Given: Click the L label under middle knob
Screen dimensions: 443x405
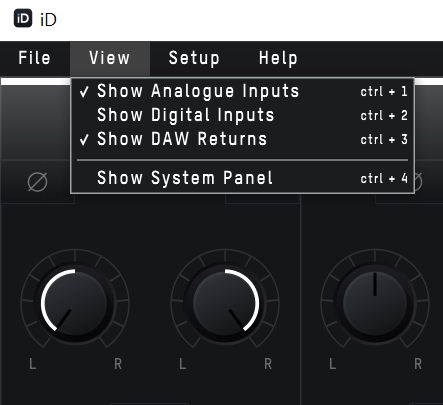Looking at the screenshot, I should coord(182,364).
